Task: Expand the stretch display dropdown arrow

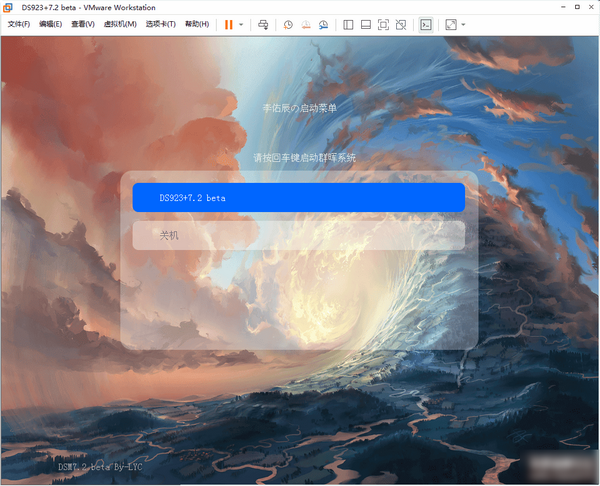Action: coord(463,25)
